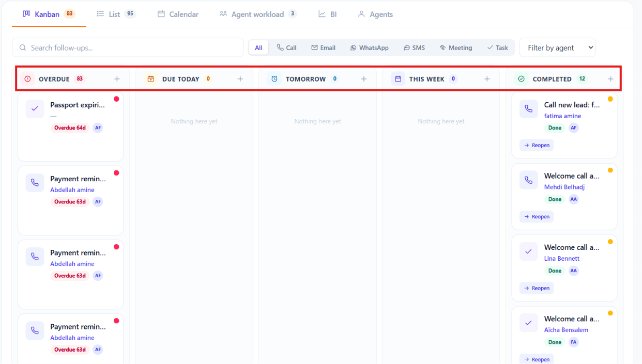Click into the Search follow-ups field
Image resolution: width=642 pixels, height=364 pixels.
128,48
